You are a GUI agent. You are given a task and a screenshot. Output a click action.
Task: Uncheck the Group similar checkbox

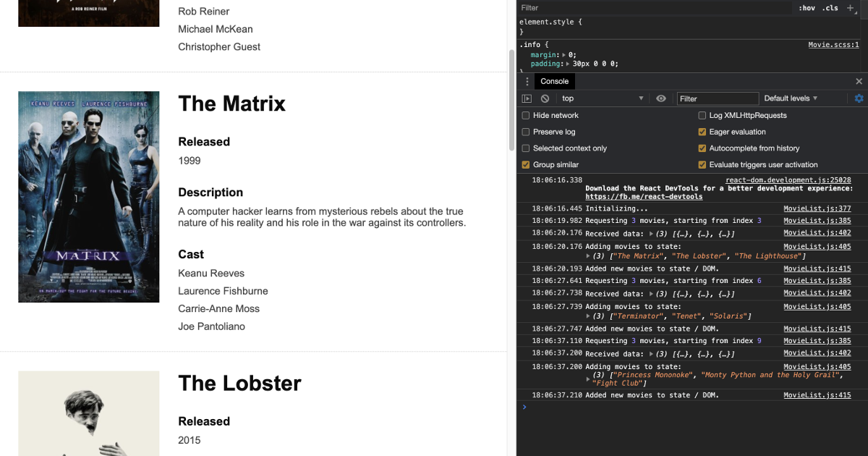[x=526, y=165]
